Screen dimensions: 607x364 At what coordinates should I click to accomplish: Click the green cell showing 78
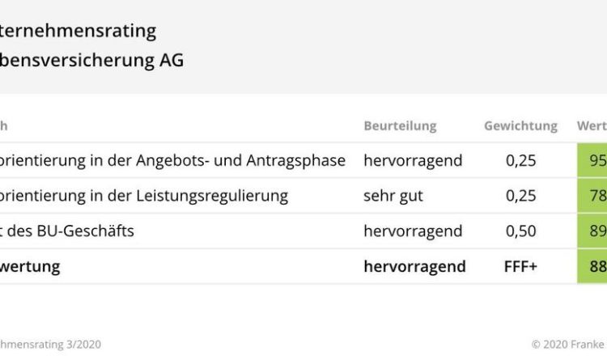[592, 196]
